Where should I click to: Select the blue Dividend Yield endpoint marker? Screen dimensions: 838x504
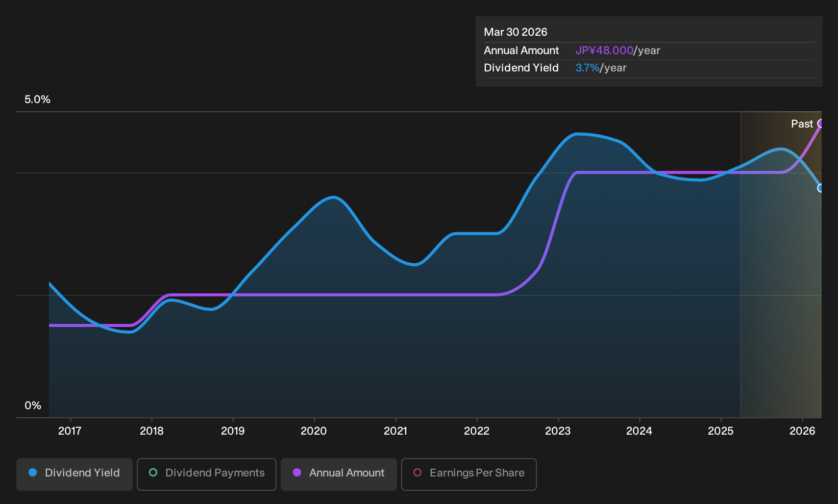click(x=820, y=188)
